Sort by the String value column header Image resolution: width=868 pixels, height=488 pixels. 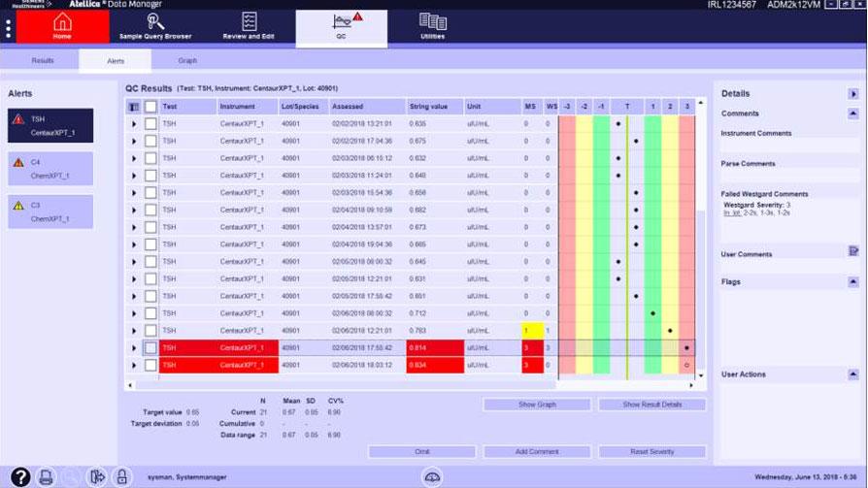coord(435,106)
